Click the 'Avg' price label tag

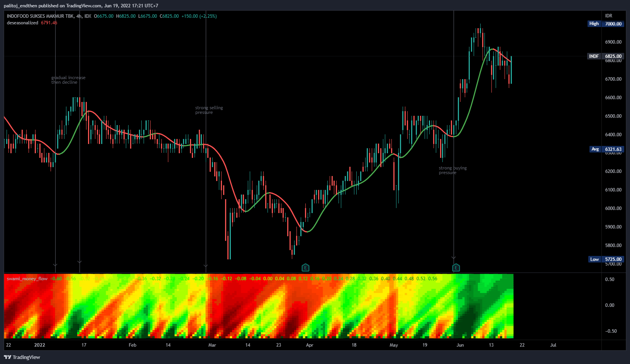click(595, 149)
